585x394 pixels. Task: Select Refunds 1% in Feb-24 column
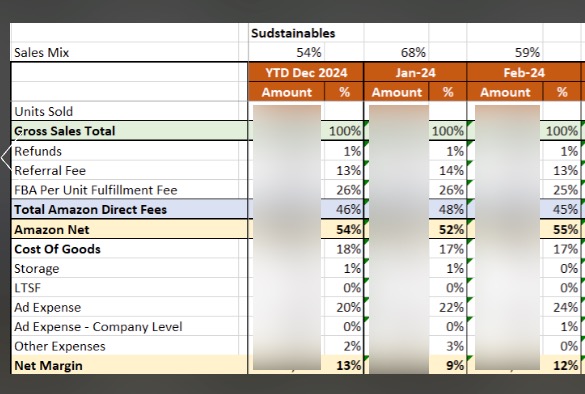pyautogui.click(x=569, y=151)
